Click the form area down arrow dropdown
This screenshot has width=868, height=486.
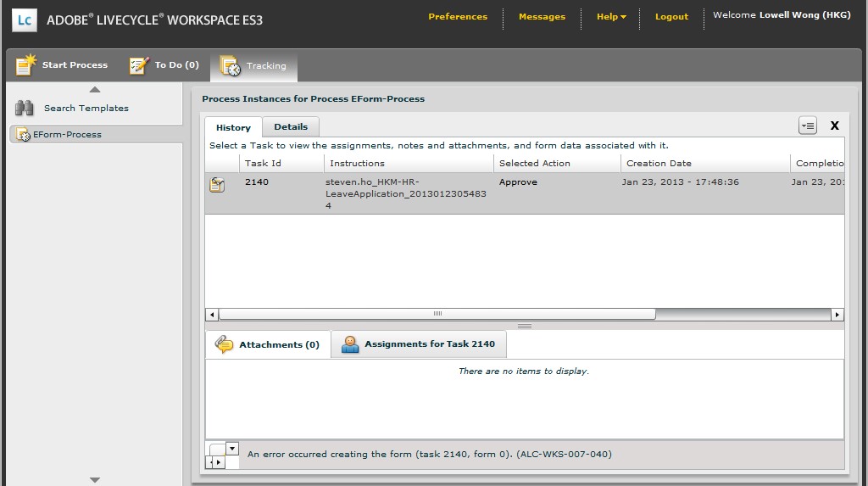(x=232, y=449)
